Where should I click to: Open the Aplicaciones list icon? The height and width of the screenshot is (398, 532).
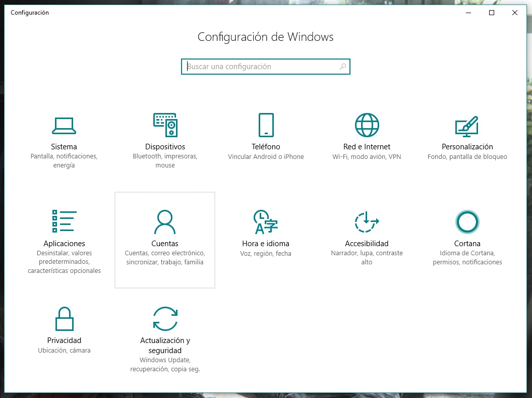pos(64,221)
